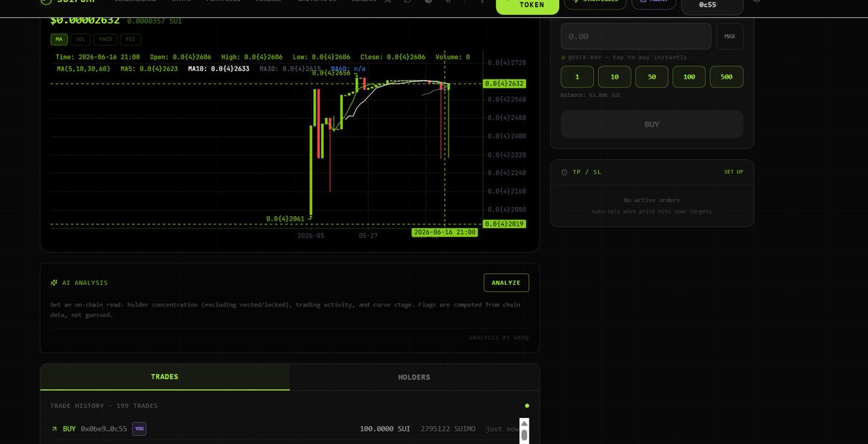Click the 0.0{4}2080 axis label
Viewport: 868px width, 444px height.
[506, 210]
